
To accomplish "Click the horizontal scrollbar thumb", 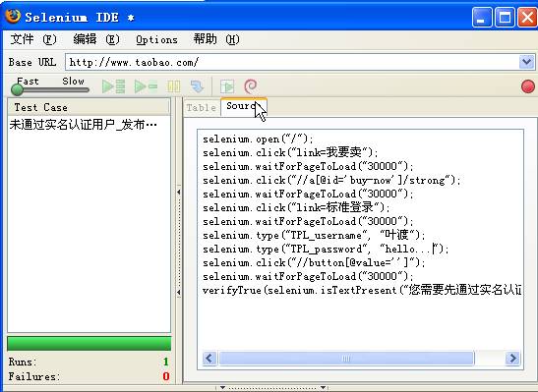I will [x=346, y=359].
